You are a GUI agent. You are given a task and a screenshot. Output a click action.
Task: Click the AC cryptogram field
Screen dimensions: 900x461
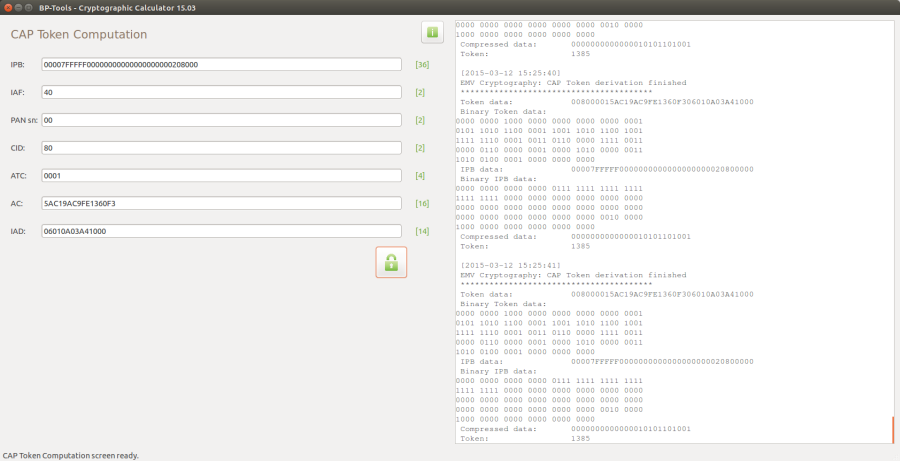[x=222, y=204]
